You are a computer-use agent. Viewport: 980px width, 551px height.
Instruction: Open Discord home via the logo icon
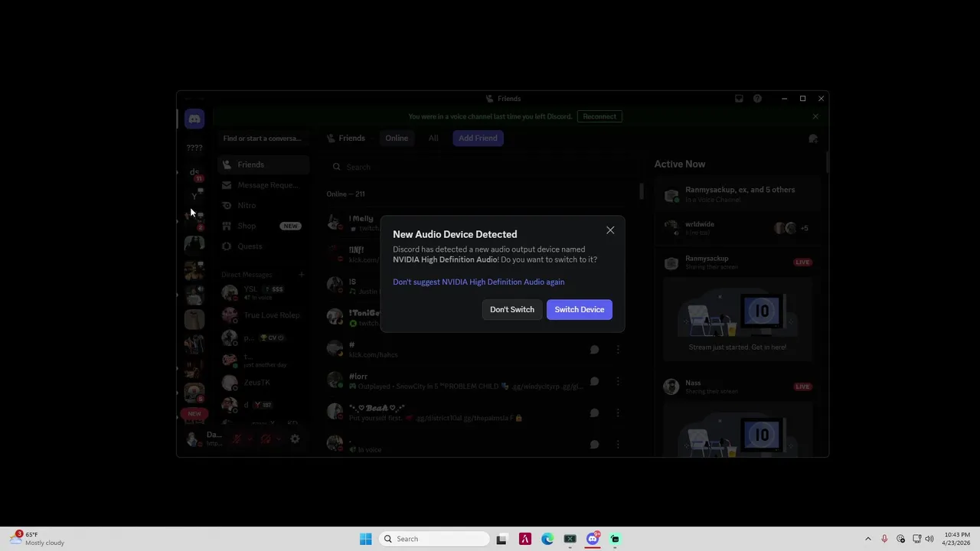point(194,119)
